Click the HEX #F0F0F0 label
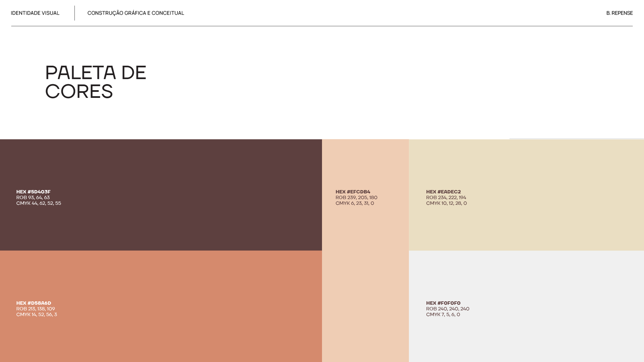 pyautogui.click(x=443, y=303)
